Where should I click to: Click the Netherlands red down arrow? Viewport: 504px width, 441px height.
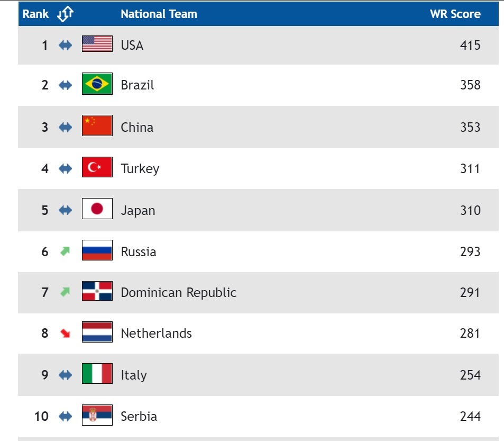pos(65,334)
